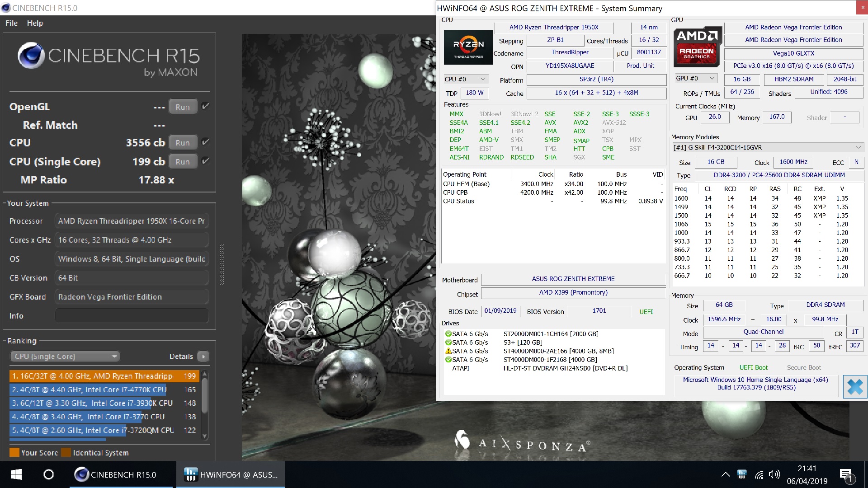868x488 pixels.
Task: Close the HWiNFO64 System Summary window
Action: [862, 8]
